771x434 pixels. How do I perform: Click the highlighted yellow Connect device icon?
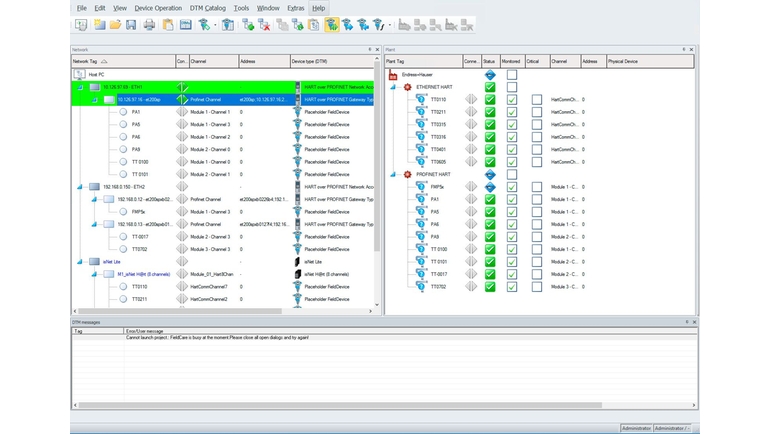(332, 25)
